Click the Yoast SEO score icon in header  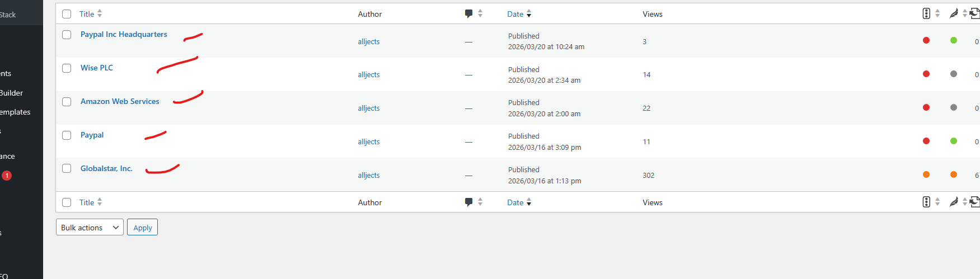tap(926, 13)
